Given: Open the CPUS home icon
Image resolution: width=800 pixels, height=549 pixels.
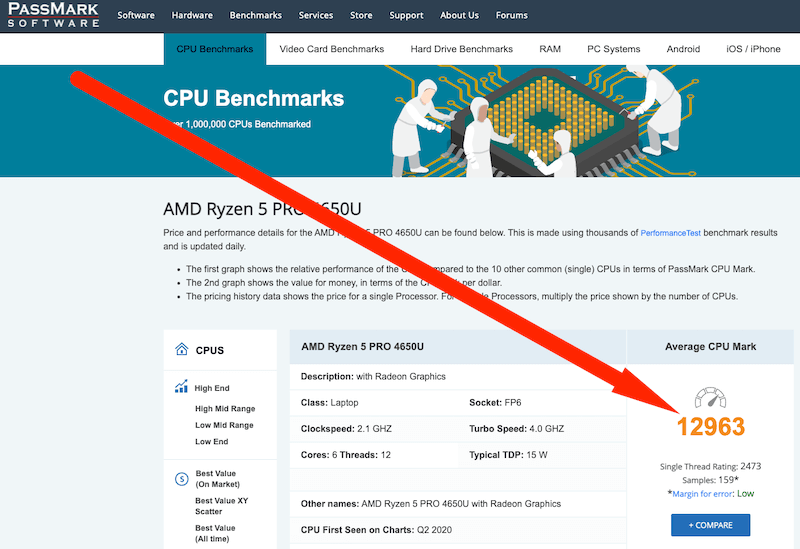Looking at the screenshot, I should (x=182, y=350).
